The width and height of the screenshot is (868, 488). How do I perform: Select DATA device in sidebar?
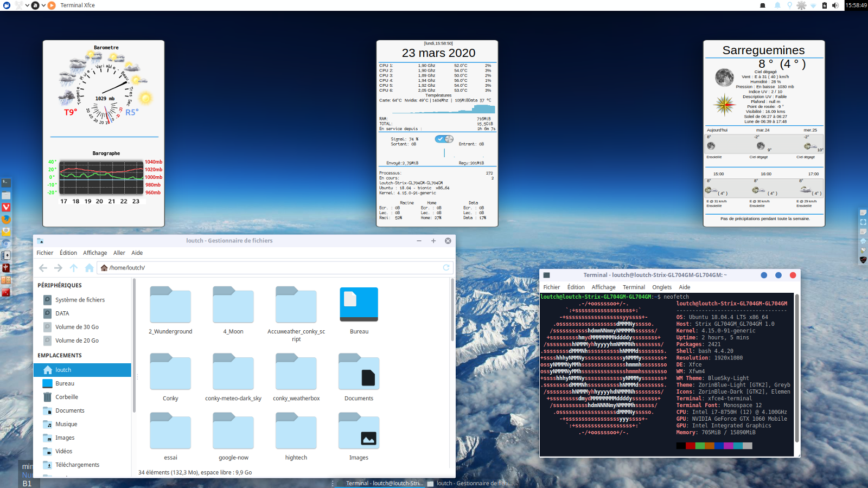(x=82, y=313)
